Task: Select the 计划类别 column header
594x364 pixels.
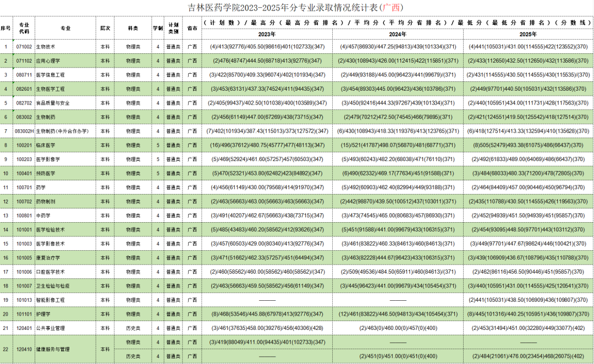Action: (x=173, y=28)
